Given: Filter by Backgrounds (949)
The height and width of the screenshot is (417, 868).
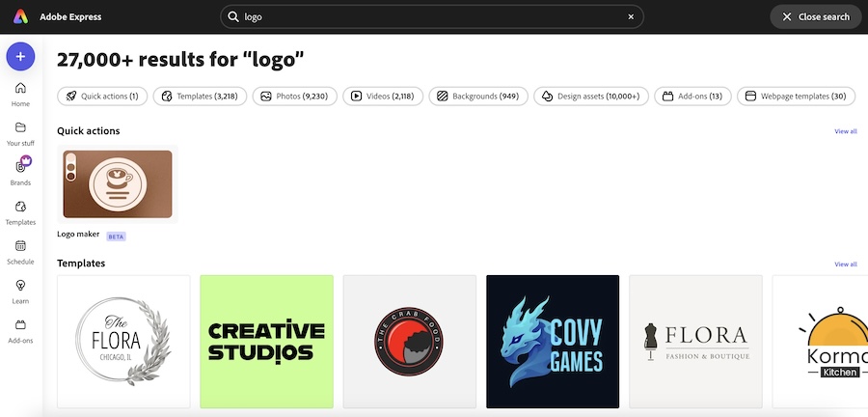Looking at the screenshot, I should click(478, 96).
